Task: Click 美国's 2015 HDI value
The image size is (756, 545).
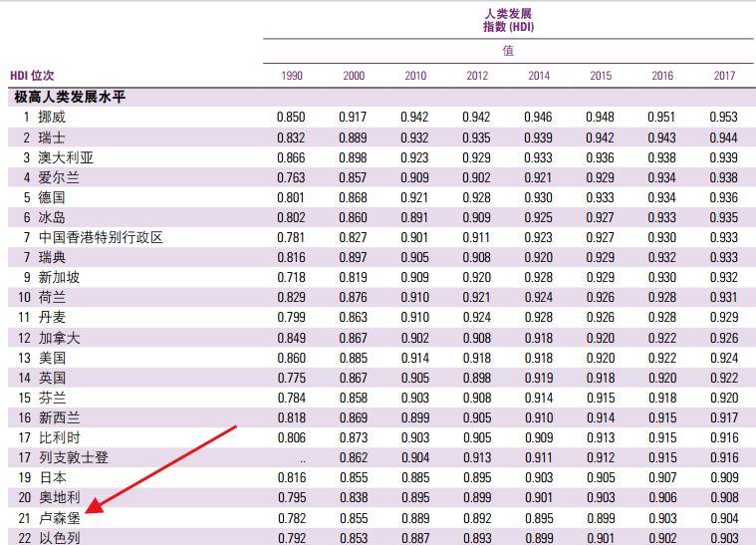Action: point(601,358)
